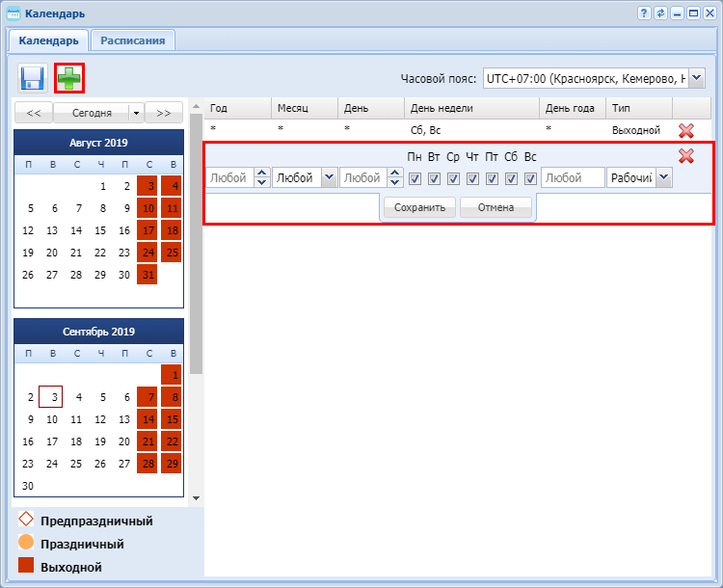Close the Календарь window
The height and width of the screenshot is (588, 723).
click(x=710, y=13)
